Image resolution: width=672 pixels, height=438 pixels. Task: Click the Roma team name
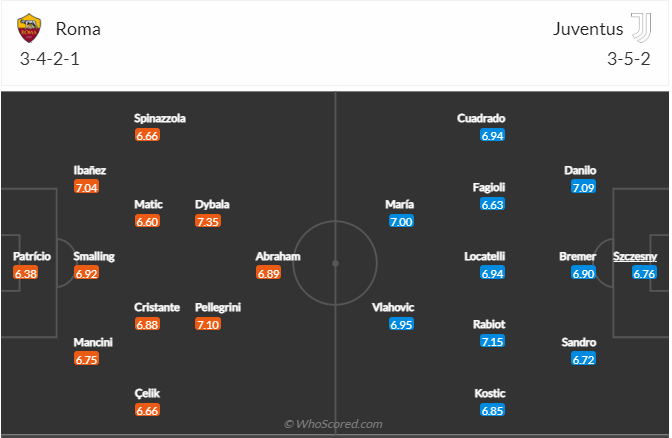coord(78,29)
